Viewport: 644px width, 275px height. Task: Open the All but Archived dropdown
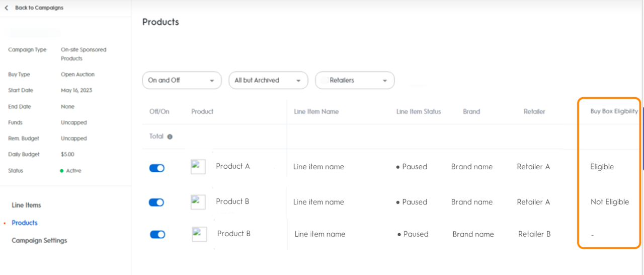coord(268,80)
